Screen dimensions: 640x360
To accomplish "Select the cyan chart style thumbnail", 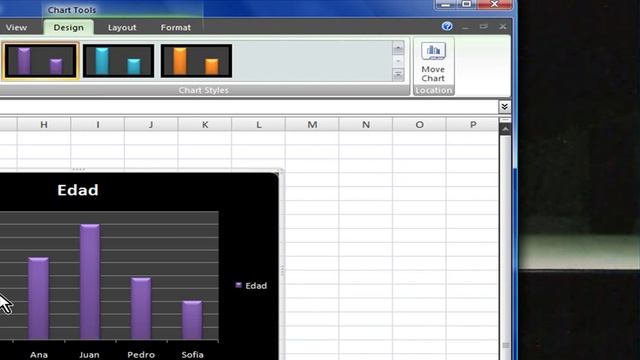I will [x=118, y=61].
